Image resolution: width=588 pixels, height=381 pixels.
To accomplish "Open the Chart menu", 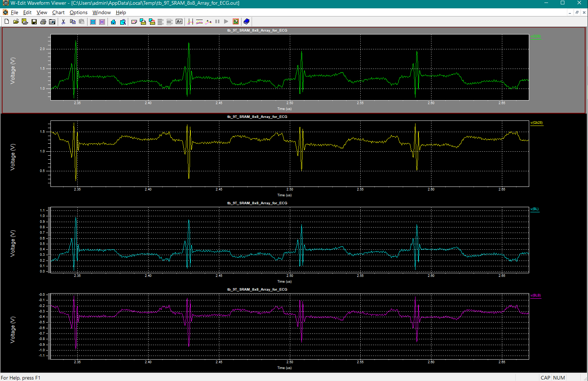I will (58, 12).
